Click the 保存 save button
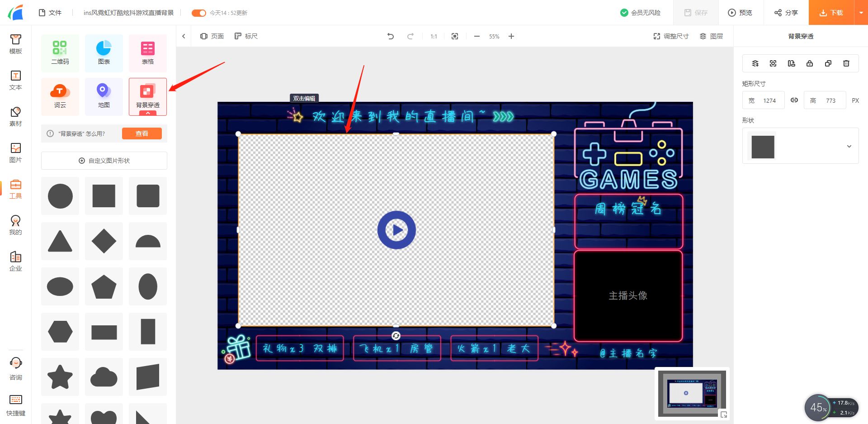Viewport: 868px width, 424px height. 696,13
